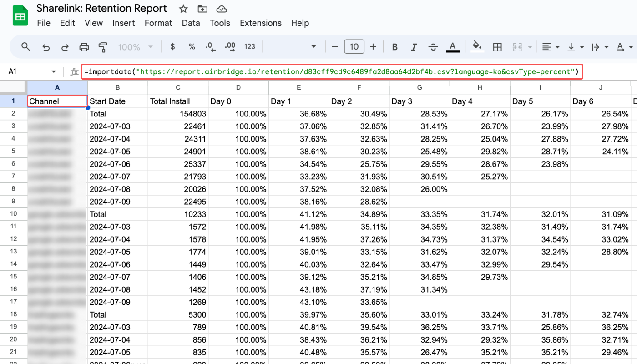This screenshot has width=637, height=364.
Task: Star the Sharelink: Retention Report document
Action: click(x=183, y=9)
